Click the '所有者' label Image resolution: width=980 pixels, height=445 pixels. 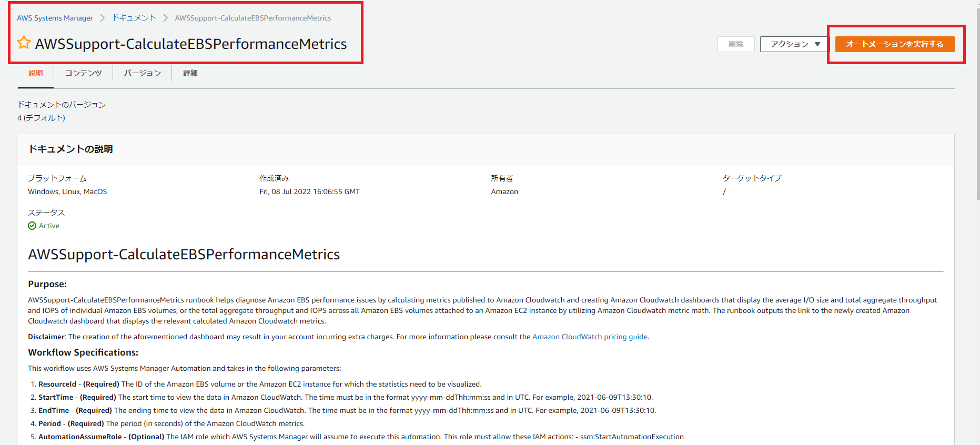point(502,178)
